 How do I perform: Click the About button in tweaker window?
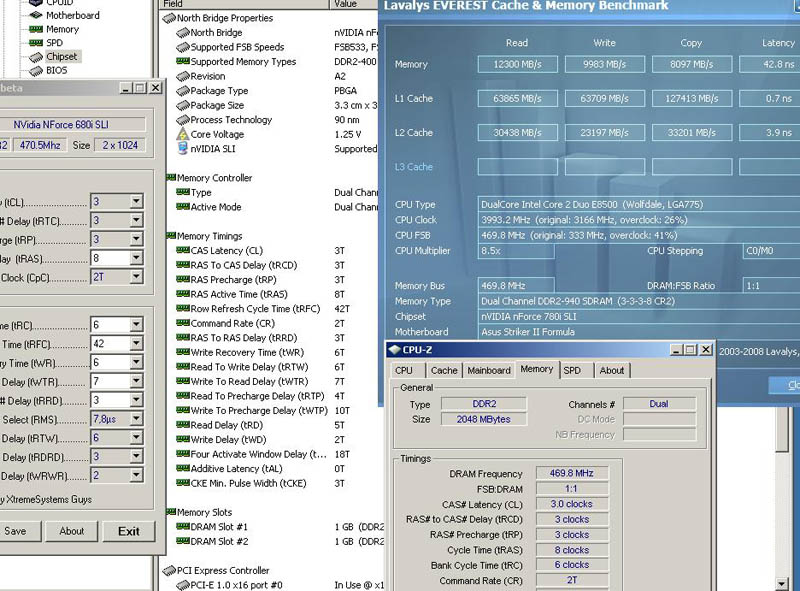coord(72,531)
